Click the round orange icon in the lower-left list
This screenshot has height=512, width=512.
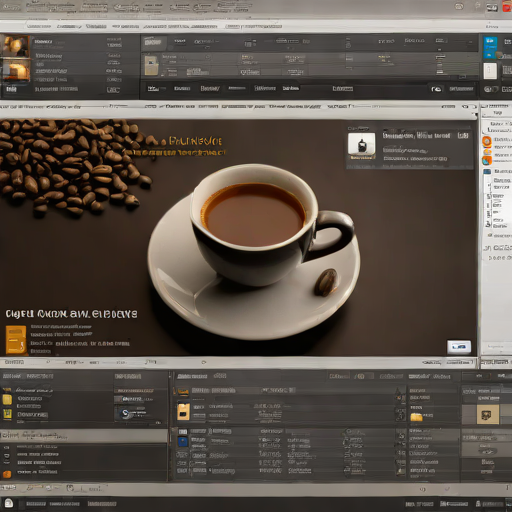[7, 474]
